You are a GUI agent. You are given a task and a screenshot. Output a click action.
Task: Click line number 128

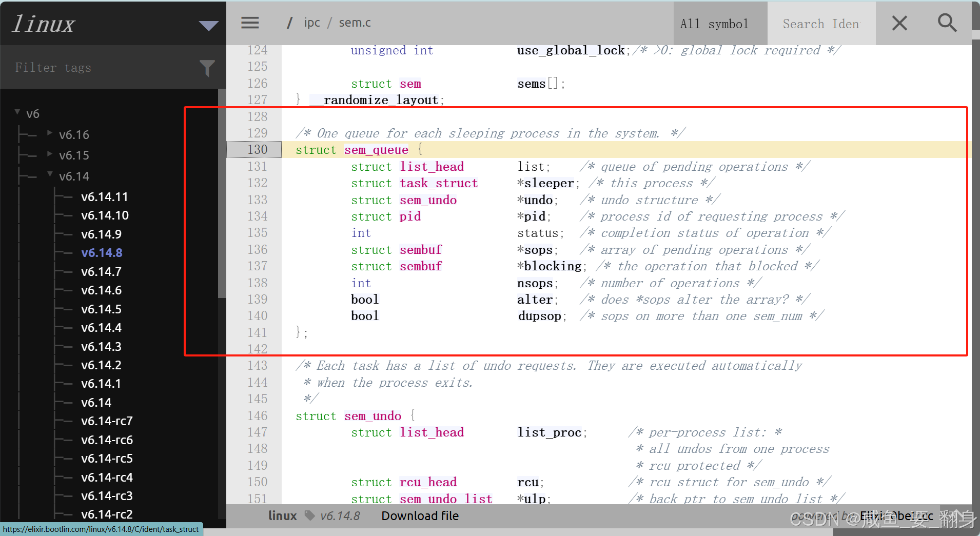point(257,116)
